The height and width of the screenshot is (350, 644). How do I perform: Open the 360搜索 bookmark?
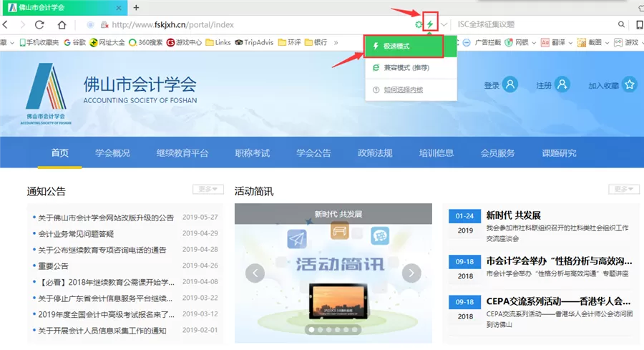pos(145,42)
